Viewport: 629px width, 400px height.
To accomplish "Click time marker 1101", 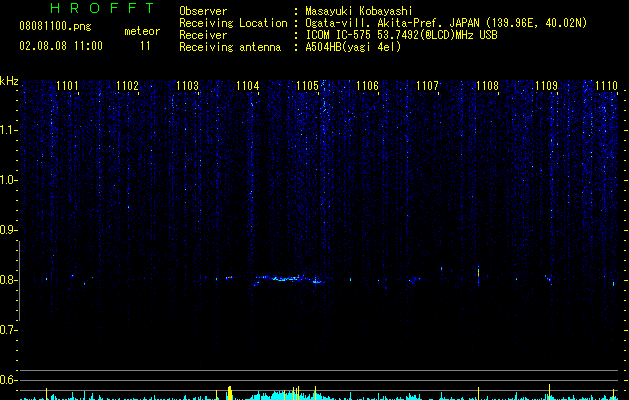I will click(67, 86).
